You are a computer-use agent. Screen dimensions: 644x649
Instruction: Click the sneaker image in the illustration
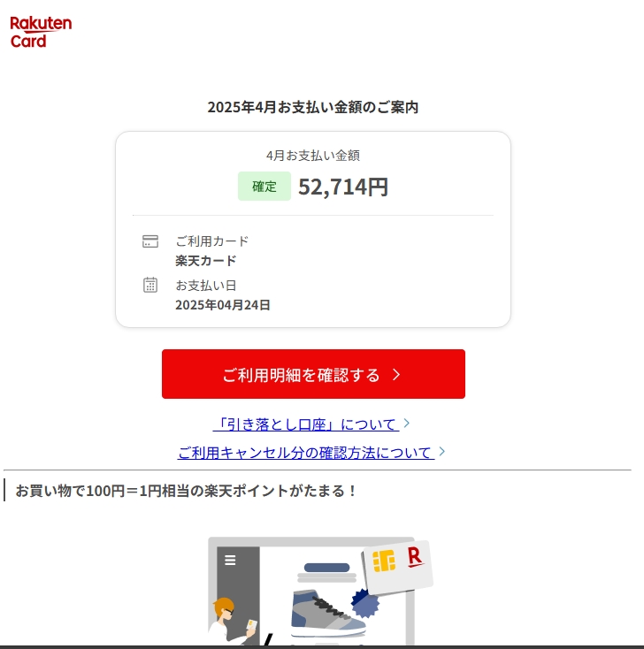(328, 613)
